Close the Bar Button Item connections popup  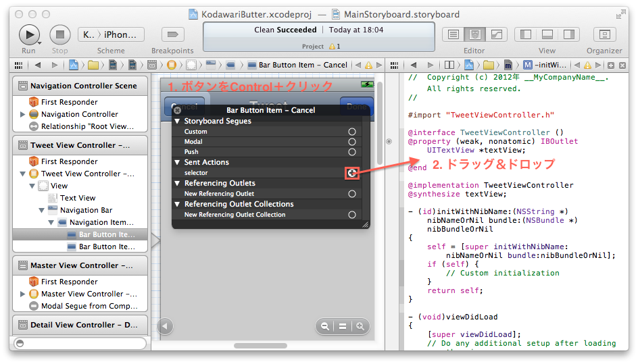pyautogui.click(x=177, y=110)
